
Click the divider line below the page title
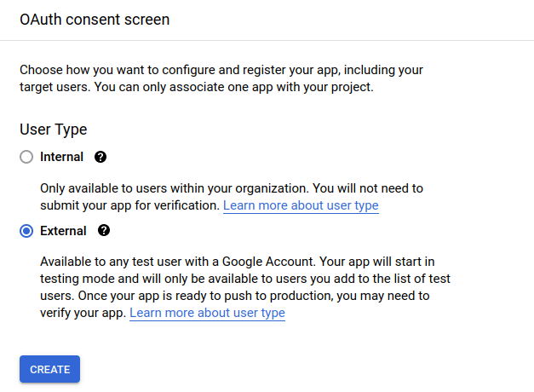click(x=267, y=40)
